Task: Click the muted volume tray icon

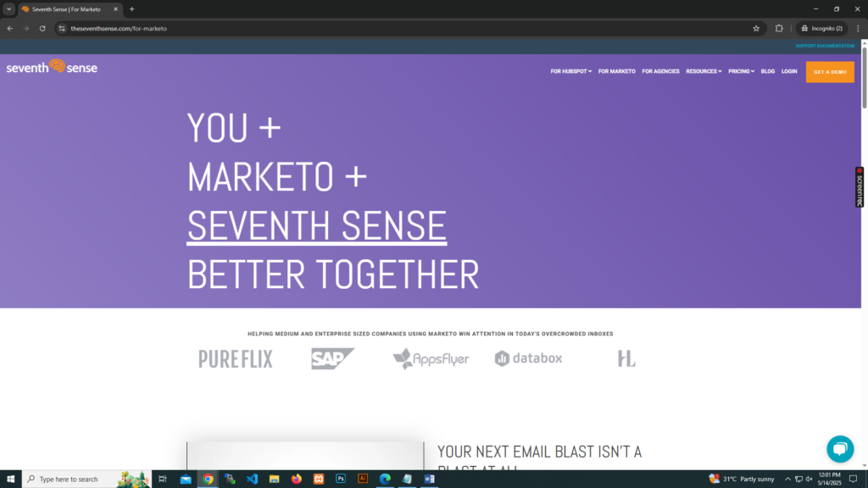Action: point(809,480)
